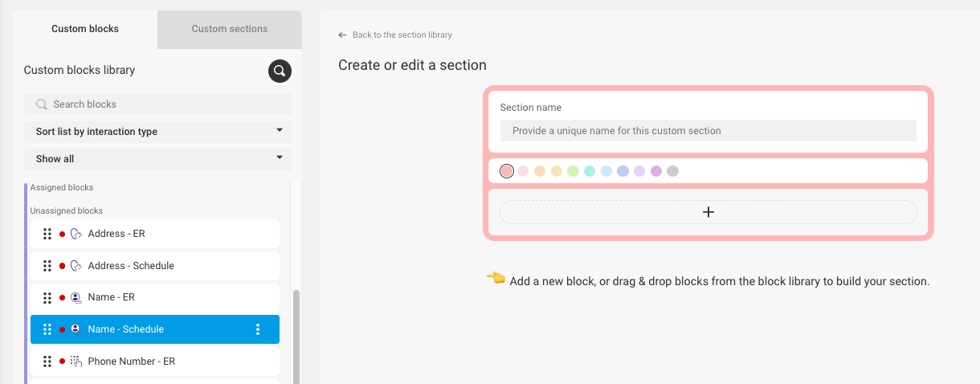This screenshot has width=980, height=384.
Task: Select the orchid purple color swatch
Action: click(656, 171)
